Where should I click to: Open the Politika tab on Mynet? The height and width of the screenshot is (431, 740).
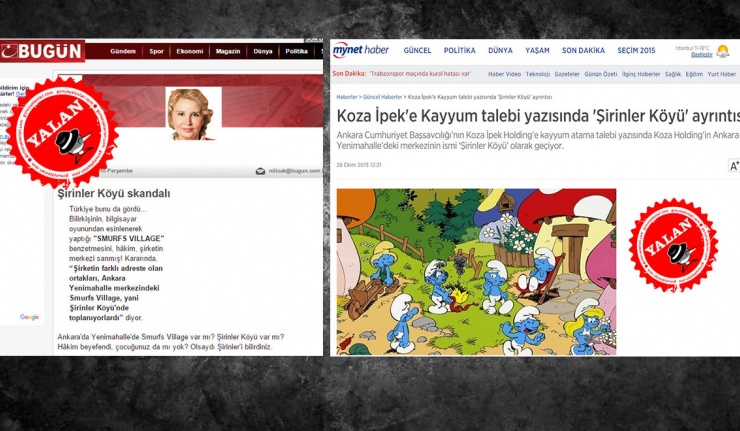click(x=459, y=50)
